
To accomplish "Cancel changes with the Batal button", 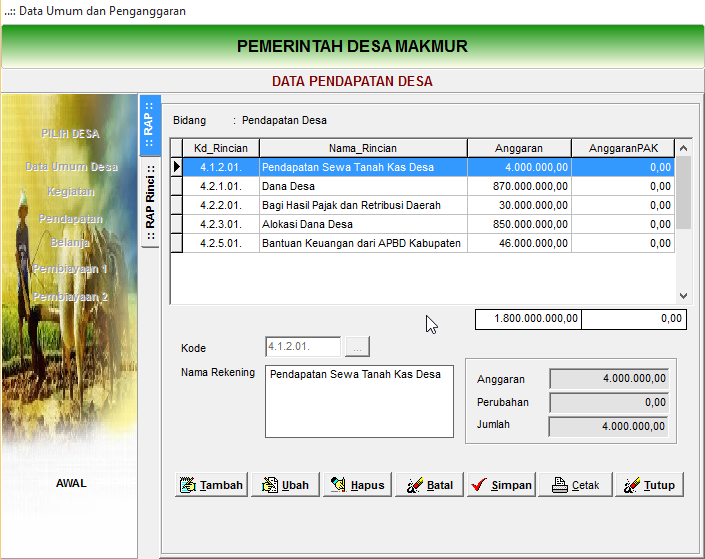I will tap(429, 485).
